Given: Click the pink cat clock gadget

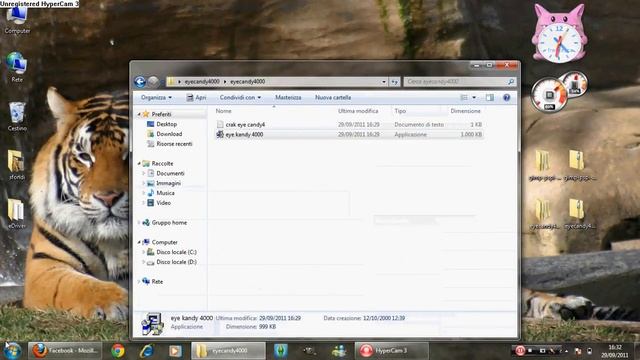Looking at the screenshot, I should pyautogui.click(x=559, y=35).
